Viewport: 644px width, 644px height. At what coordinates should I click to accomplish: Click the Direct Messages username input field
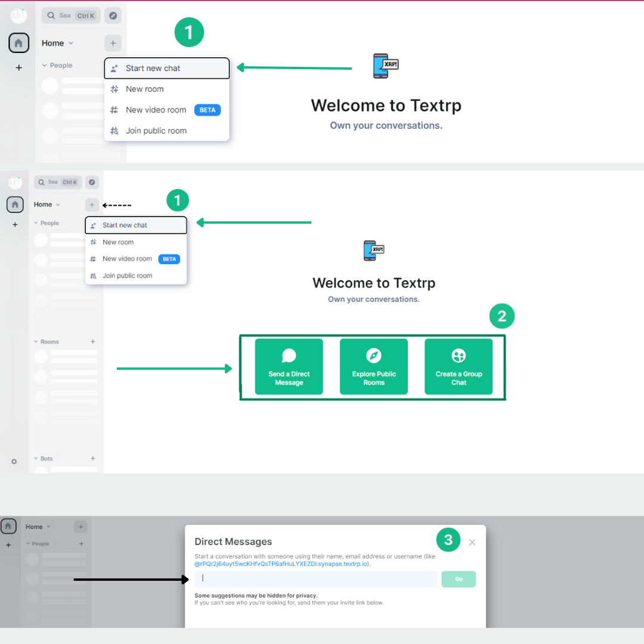[316, 579]
